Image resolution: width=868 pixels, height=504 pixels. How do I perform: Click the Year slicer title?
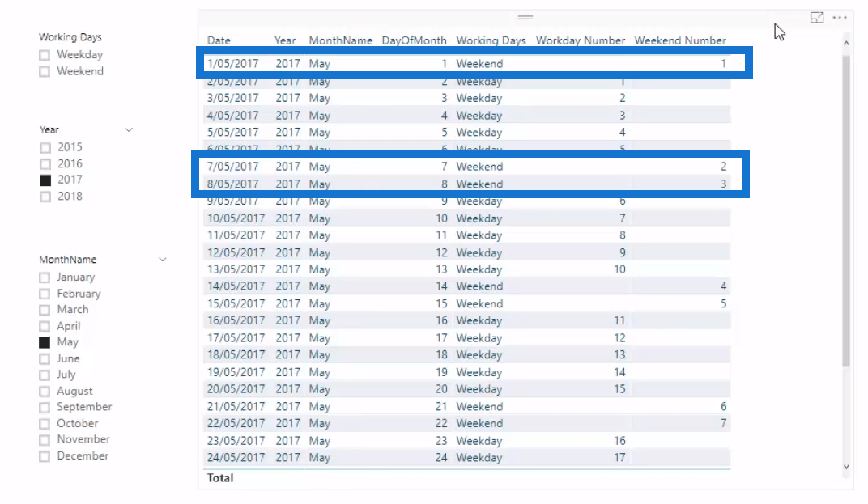tap(49, 130)
